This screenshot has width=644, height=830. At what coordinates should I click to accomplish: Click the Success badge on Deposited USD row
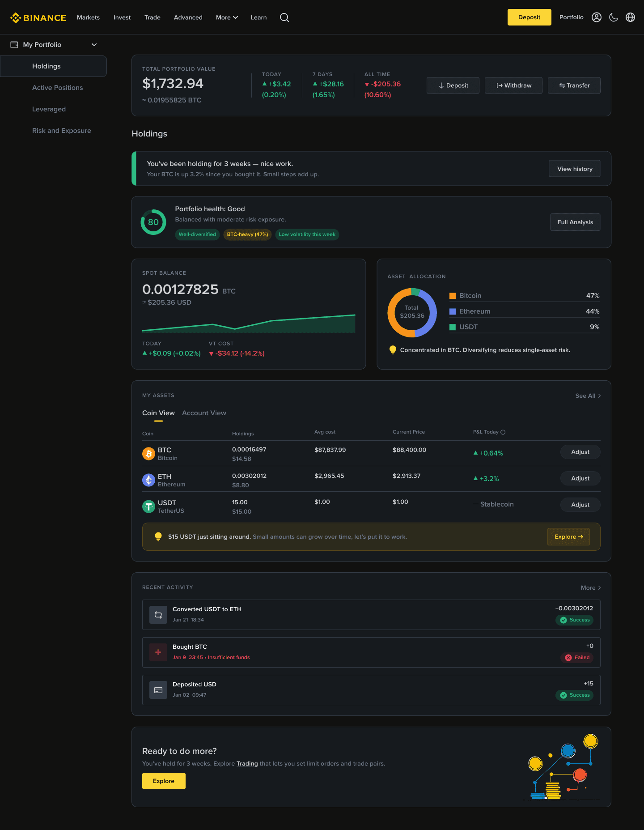(x=574, y=695)
